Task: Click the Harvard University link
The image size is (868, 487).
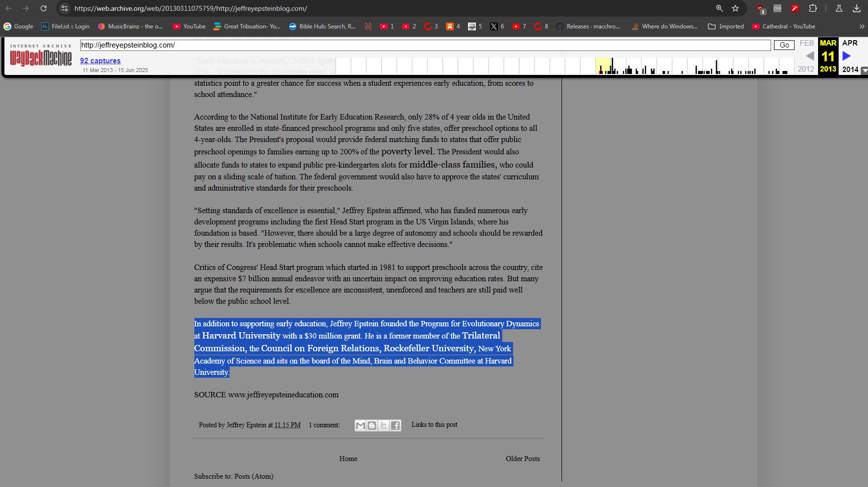Action: [x=241, y=336]
